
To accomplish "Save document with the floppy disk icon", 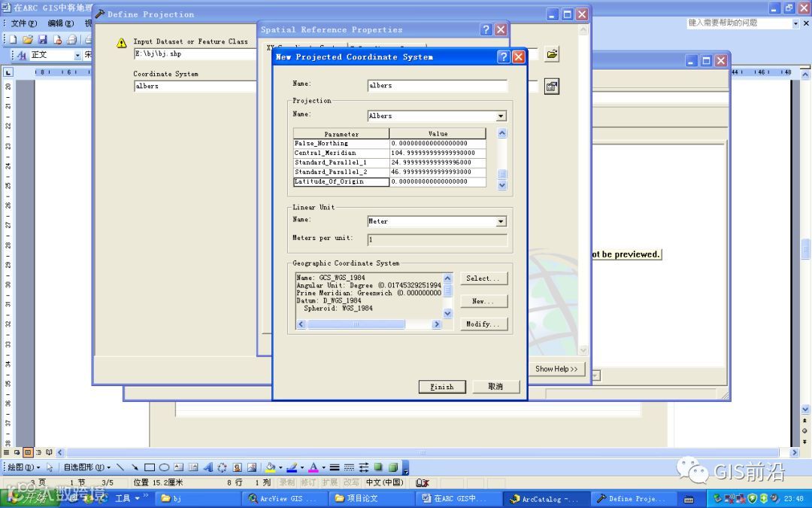I will (x=42, y=39).
